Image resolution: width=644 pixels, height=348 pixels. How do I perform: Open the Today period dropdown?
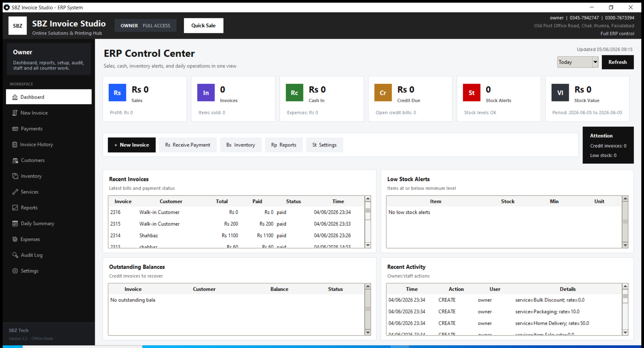pyautogui.click(x=578, y=62)
